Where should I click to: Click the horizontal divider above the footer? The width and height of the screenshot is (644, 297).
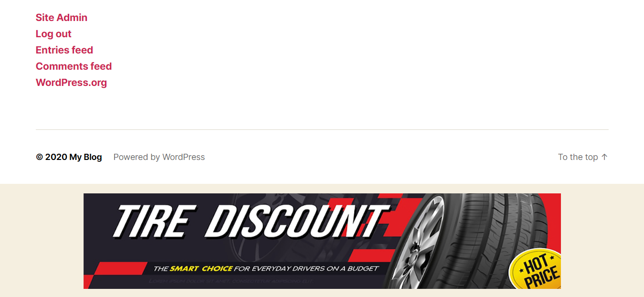322,129
